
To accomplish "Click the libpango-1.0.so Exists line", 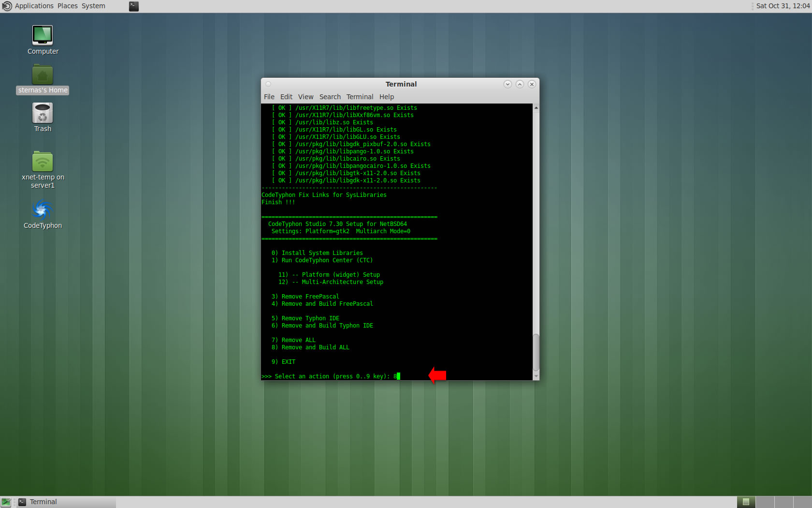I will pyautogui.click(x=342, y=151).
